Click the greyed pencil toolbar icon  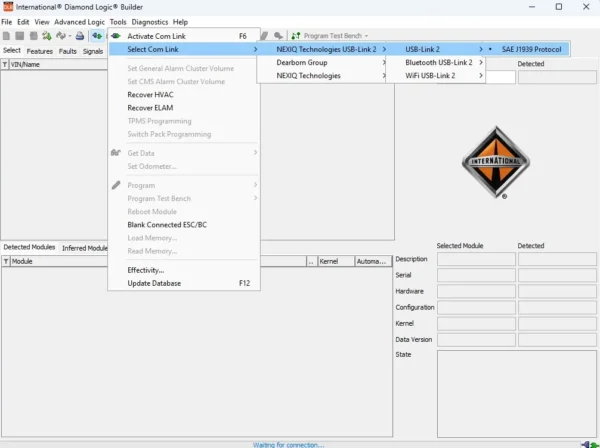[264, 36]
